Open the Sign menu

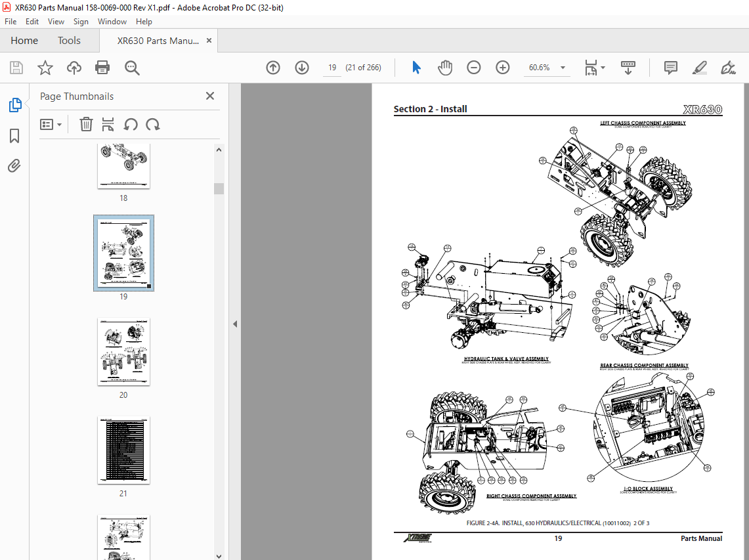tap(81, 22)
